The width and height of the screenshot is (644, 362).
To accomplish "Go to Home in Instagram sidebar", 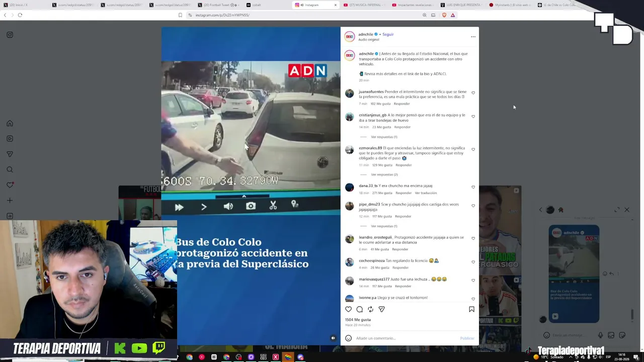I will (10, 123).
